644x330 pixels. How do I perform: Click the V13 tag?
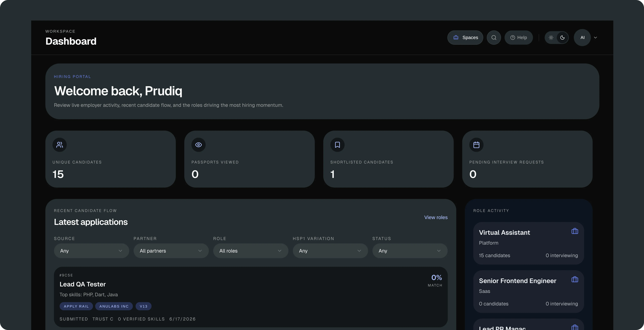click(144, 306)
